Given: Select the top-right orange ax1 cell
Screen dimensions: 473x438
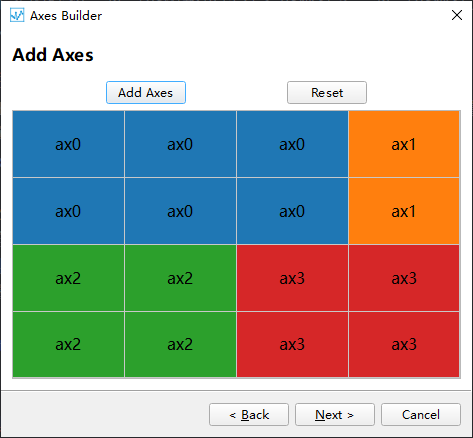Looking at the screenshot, I should pos(404,144).
